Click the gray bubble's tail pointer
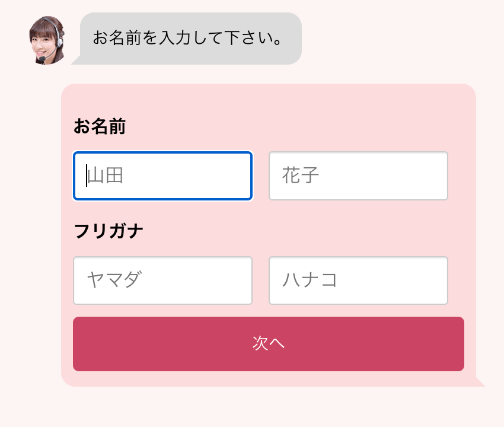 pyautogui.click(x=77, y=60)
